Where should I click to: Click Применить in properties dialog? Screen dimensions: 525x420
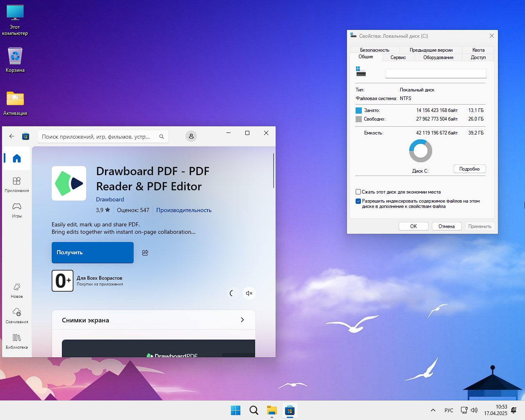tap(480, 226)
